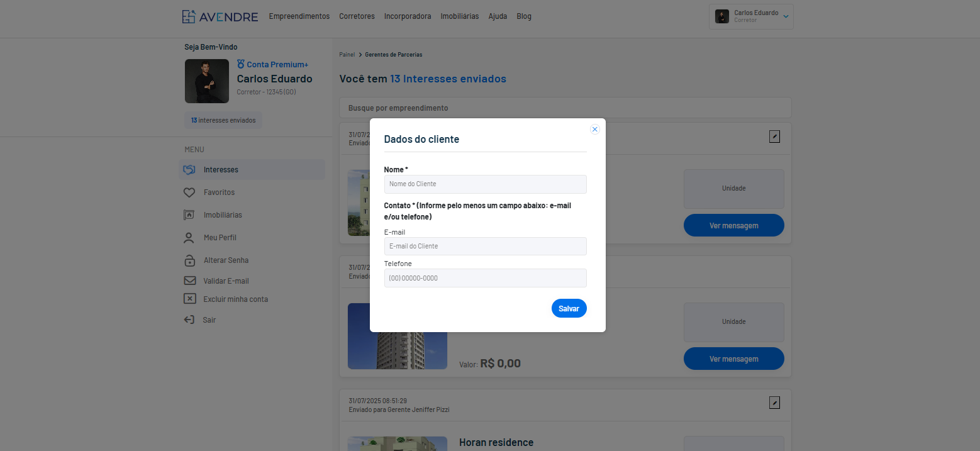Select the Meu Perfil person icon
Screen dimensions: 980x451
click(189, 238)
